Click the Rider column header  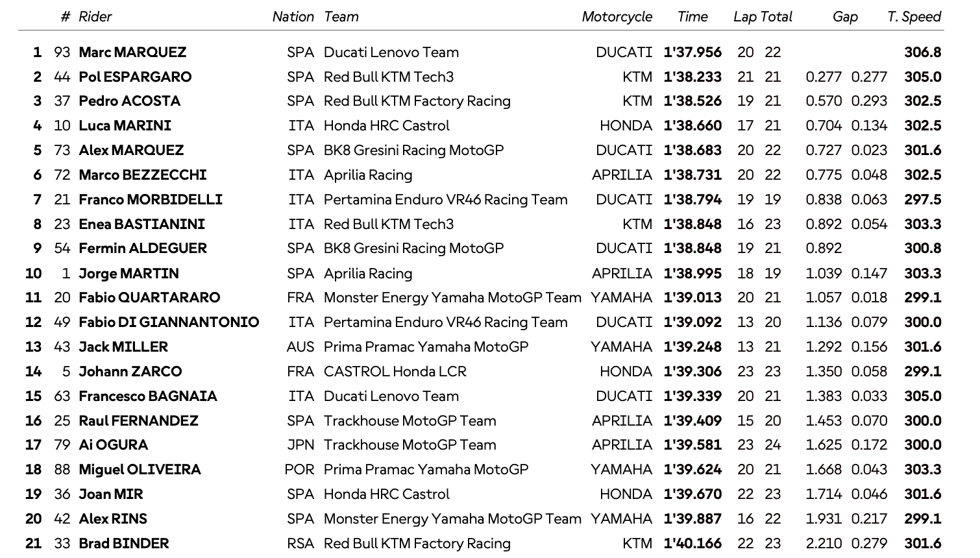(x=95, y=17)
